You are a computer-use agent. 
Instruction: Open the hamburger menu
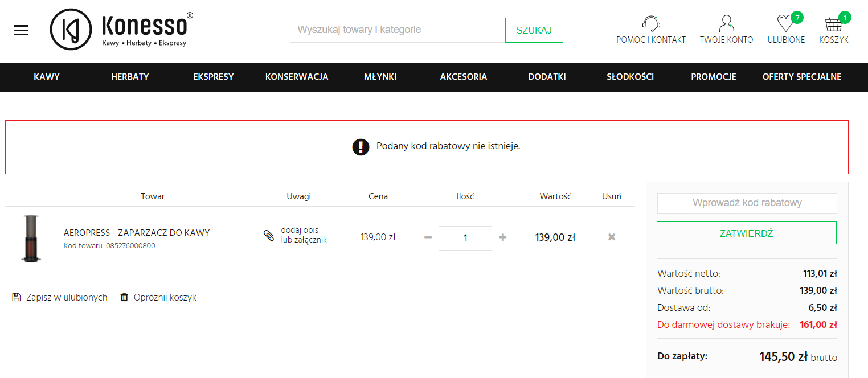tap(21, 31)
